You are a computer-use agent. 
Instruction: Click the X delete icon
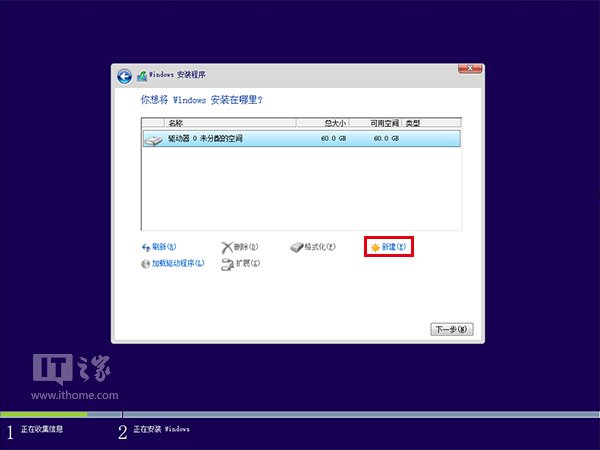click(227, 248)
